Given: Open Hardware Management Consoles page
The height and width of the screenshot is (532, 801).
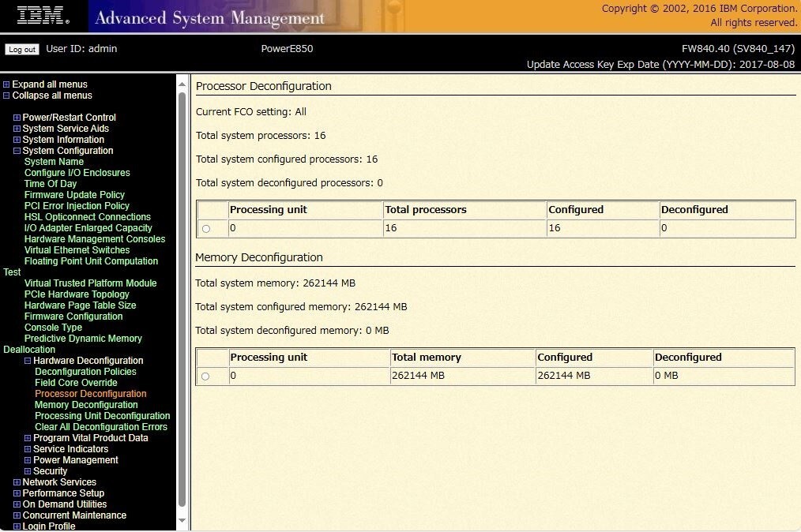Looking at the screenshot, I should 95,239.
